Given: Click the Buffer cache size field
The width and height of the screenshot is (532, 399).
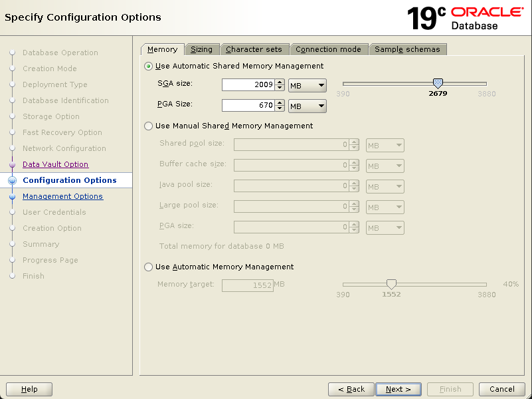Looking at the screenshot, I should pyautogui.click(x=292, y=166).
